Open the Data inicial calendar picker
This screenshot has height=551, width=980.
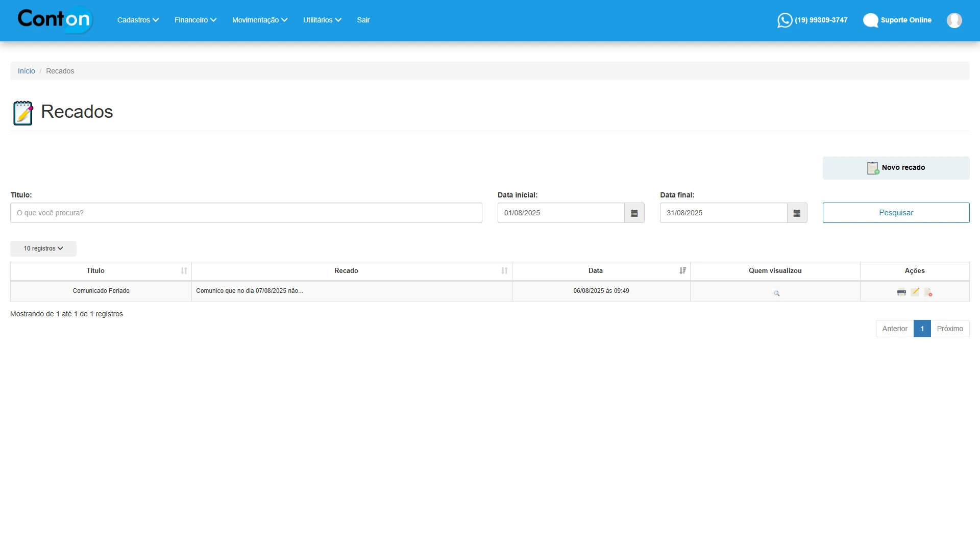coord(634,213)
